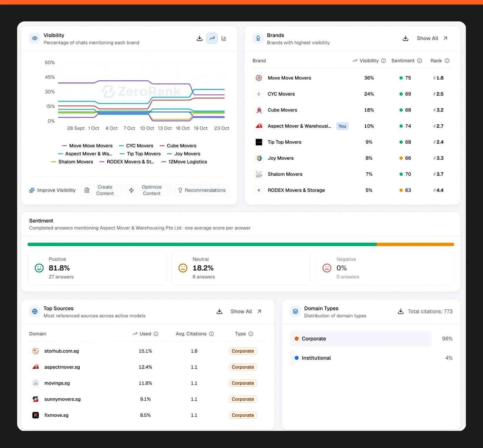
Task: Toggle CYC Movers legend series
Action: pyautogui.click(x=136, y=146)
